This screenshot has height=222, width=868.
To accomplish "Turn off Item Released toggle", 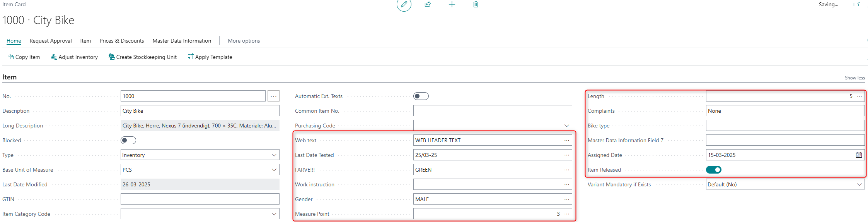I will point(713,170).
